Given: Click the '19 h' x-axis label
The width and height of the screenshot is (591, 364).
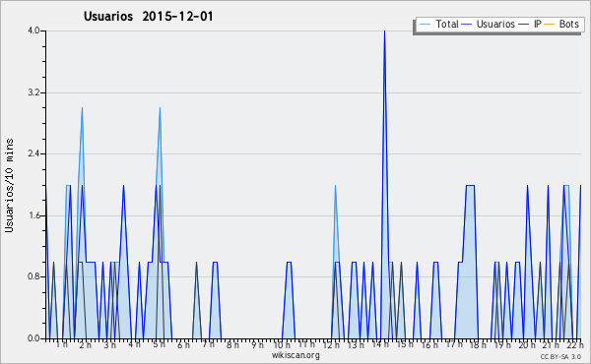Looking at the screenshot, I should [502, 344].
